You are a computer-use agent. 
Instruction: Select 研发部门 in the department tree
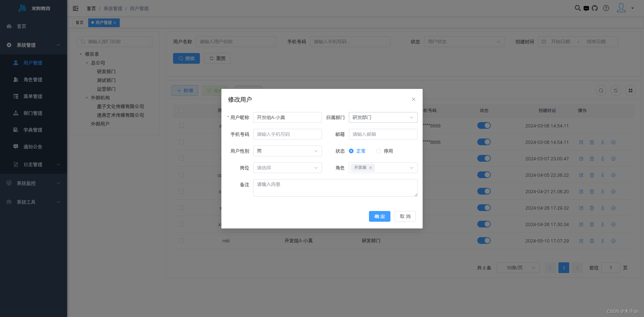coord(106,72)
